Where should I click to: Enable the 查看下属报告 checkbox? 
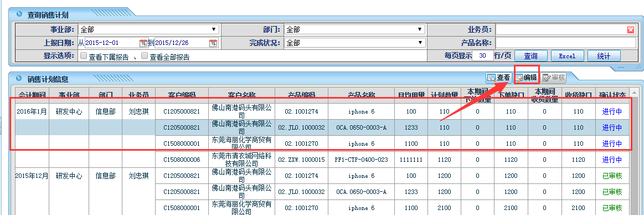tap(84, 56)
